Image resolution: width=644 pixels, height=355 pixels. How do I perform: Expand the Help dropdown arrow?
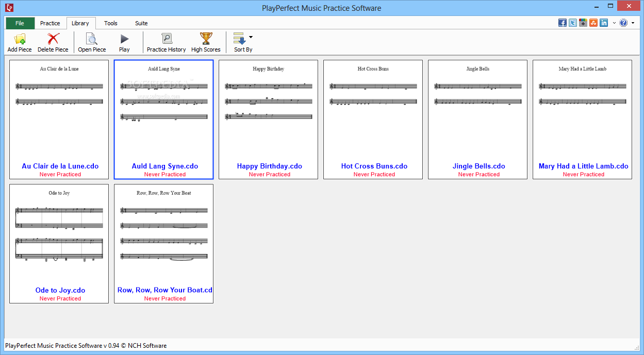(632, 23)
